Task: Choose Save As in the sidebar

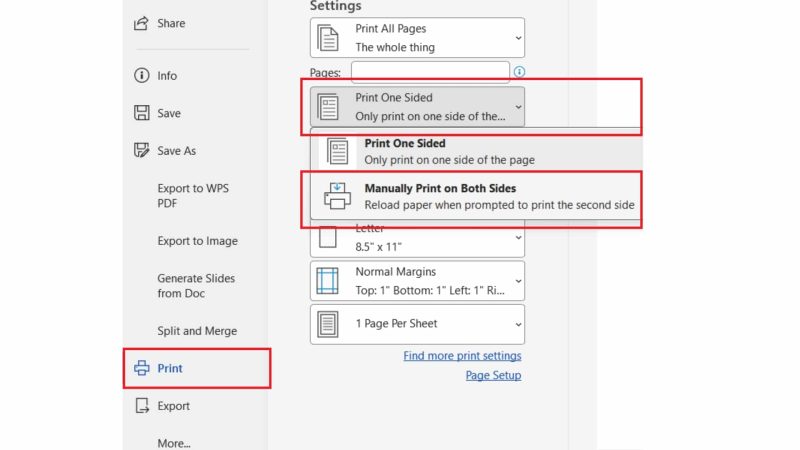Action: point(177,151)
